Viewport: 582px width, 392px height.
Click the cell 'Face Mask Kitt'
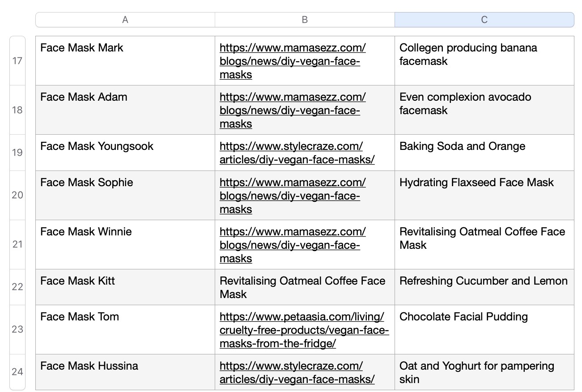pyautogui.click(x=125, y=287)
